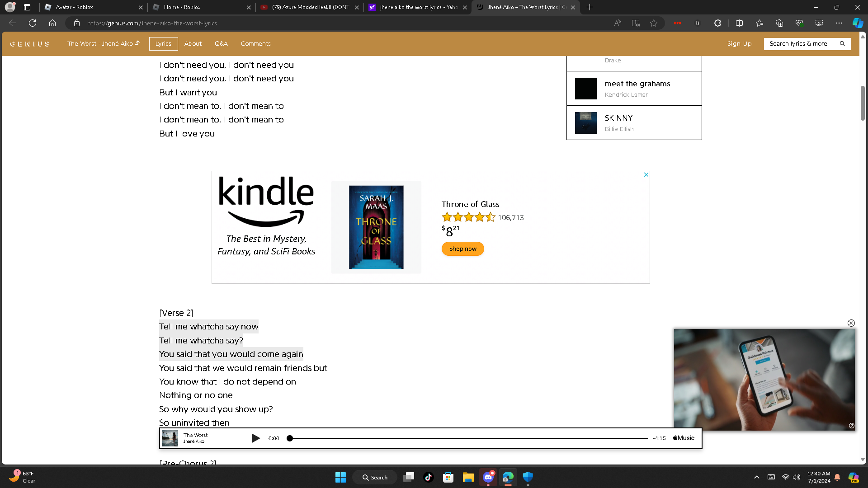868x488 pixels.
Task: Open the favorites list
Action: coord(759,23)
